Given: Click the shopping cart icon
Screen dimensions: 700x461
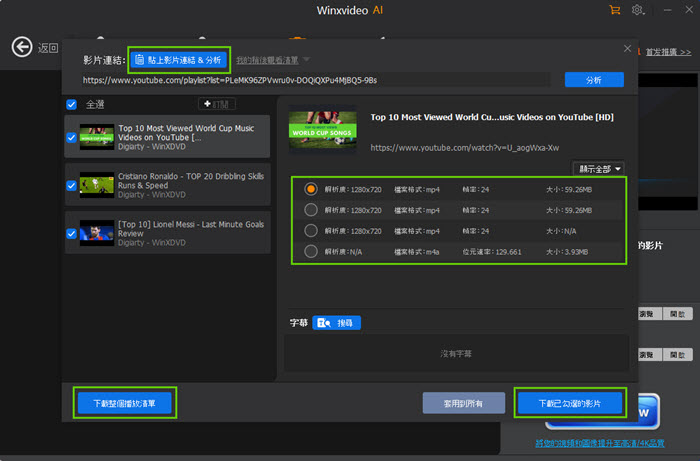Looking at the screenshot, I should click(x=614, y=11).
